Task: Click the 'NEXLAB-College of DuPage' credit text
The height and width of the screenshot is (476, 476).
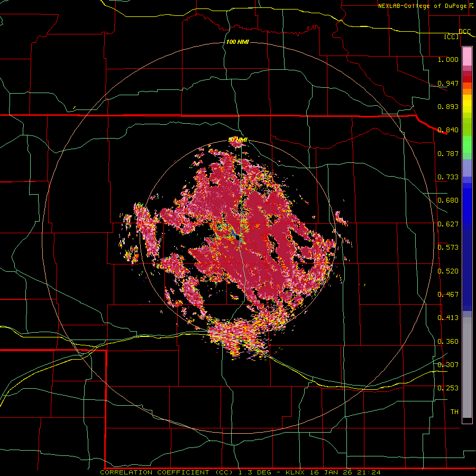Action: [x=423, y=6]
